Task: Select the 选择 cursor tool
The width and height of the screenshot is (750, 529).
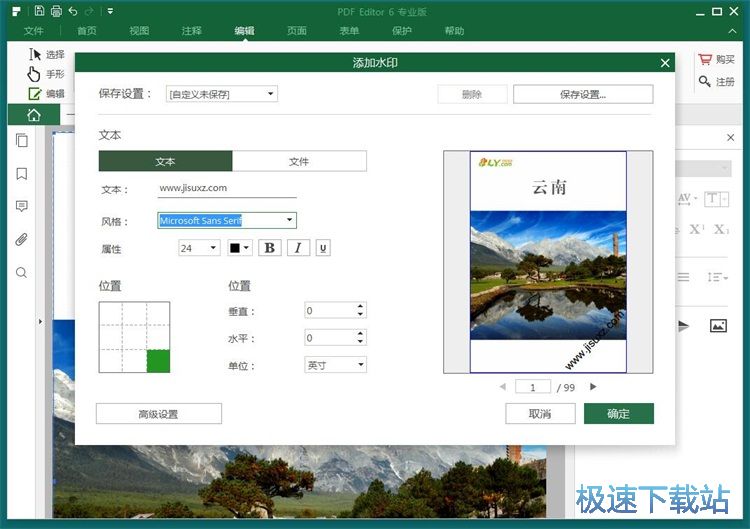Action: coord(46,55)
